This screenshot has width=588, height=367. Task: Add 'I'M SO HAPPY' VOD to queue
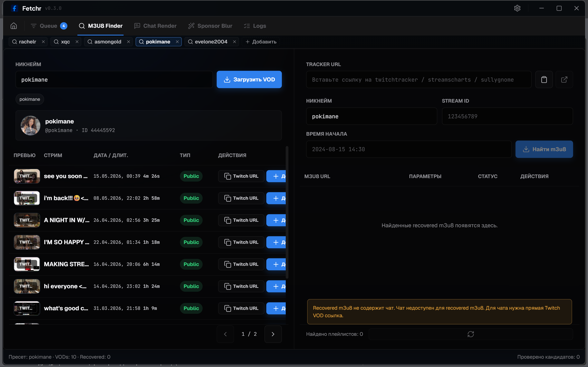point(276,242)
